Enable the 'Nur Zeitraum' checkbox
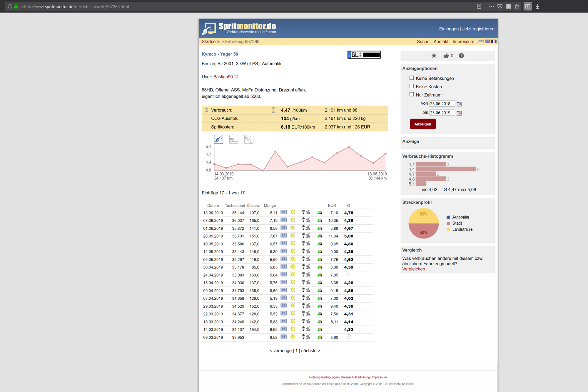Viewport: 588px width, 392px height. point(412,94)
